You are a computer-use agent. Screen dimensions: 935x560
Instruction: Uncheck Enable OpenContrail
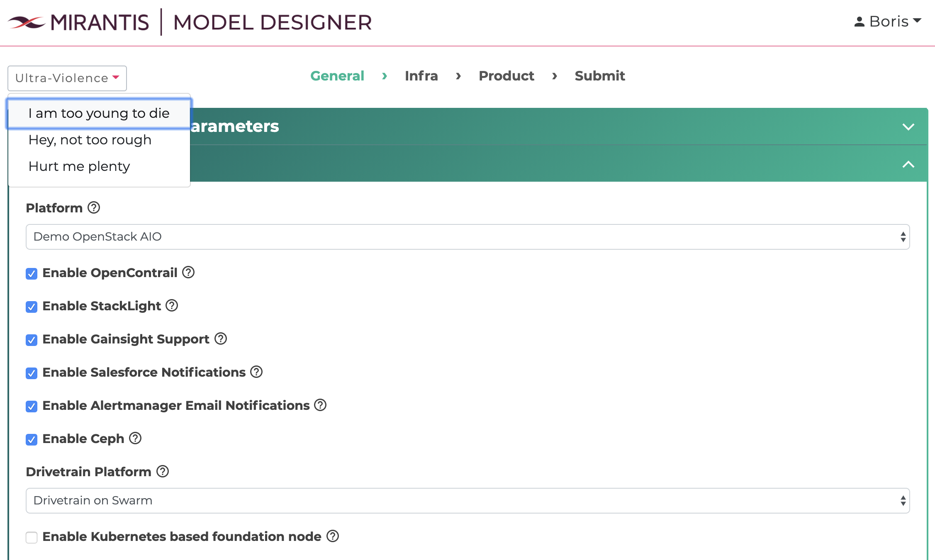[x=32, y=273]
